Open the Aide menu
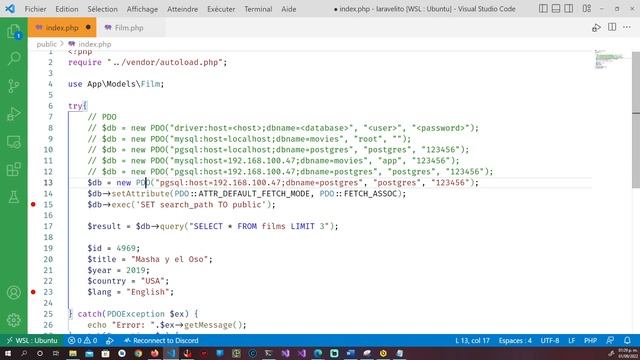Screen dimensions: 640x360 point(289,9)
